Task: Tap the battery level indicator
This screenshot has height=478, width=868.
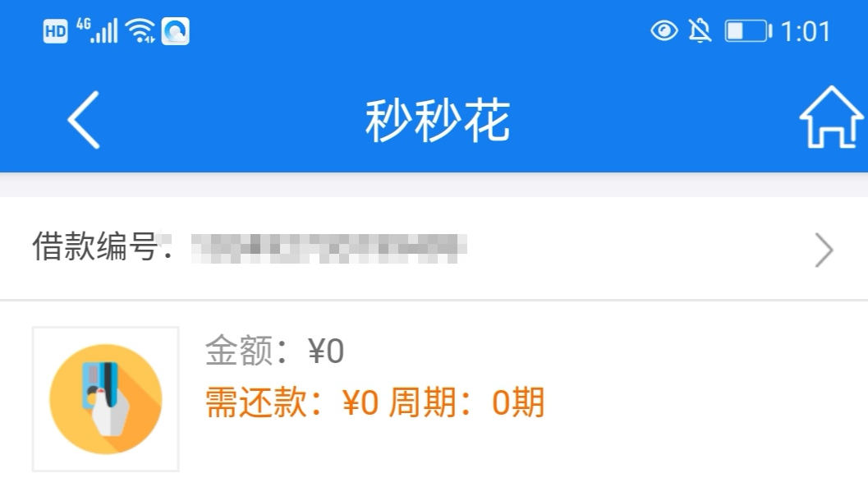Action: tap(748, 31)
